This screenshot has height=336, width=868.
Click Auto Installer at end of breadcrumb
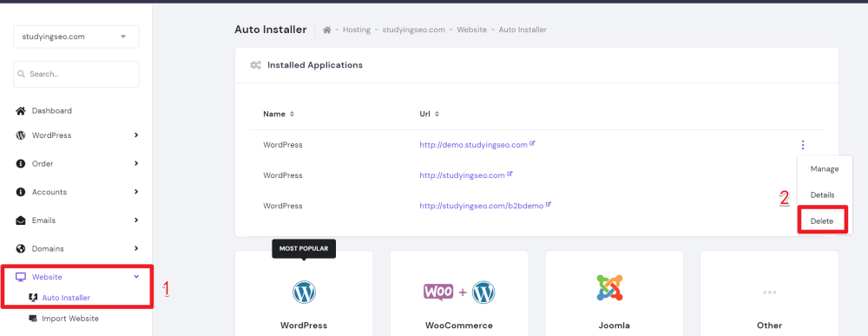[523, 30]
